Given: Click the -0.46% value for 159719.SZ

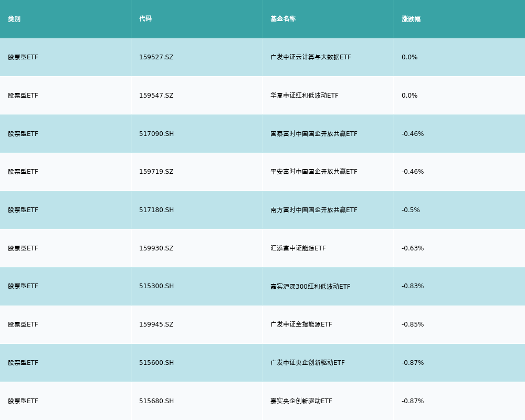Looking at the screenshot, I should (x=413, y=172).
